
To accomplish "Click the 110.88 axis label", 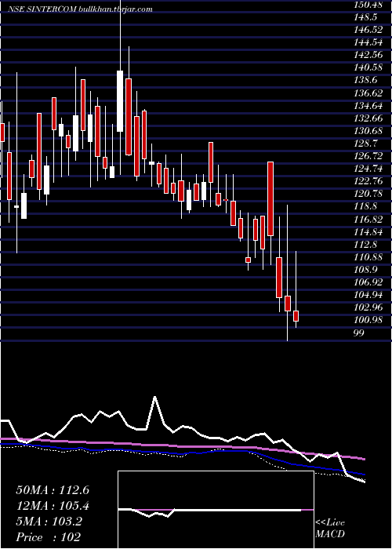I will click(368, 257).
